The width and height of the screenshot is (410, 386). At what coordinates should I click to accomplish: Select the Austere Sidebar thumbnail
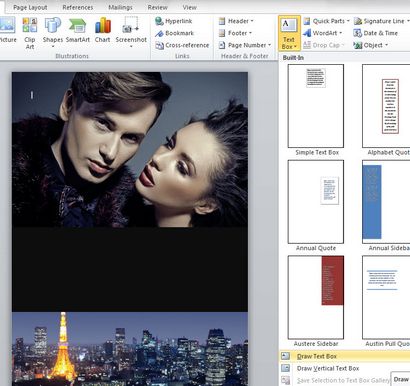click(x=316, y=297)
